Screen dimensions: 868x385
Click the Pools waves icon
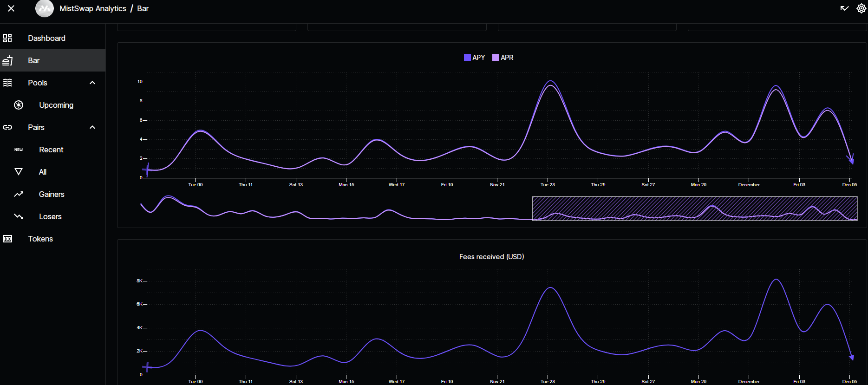coord(7,83)
